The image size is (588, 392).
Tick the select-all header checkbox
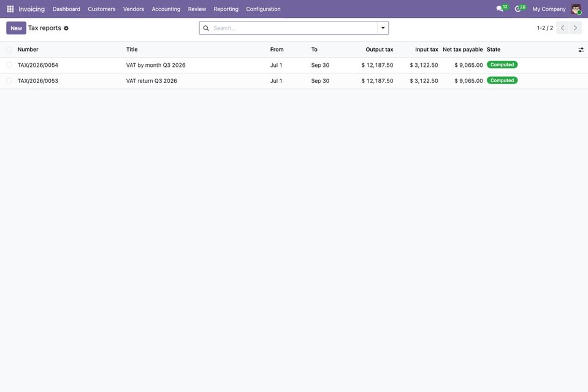pos(9,49)
